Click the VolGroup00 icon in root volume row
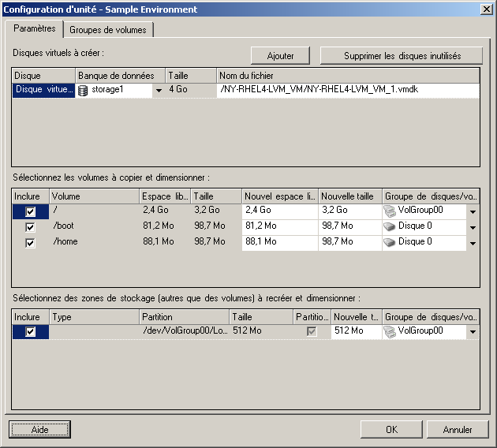Image resolution: width=497 pixels, height=448 pixels. 390,211
